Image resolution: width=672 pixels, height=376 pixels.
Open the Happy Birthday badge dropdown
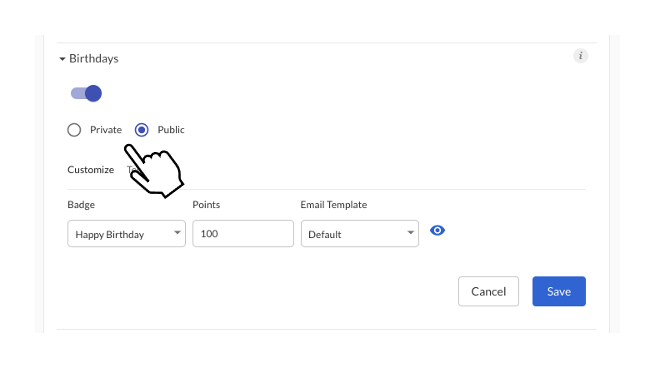click(126, 234)
